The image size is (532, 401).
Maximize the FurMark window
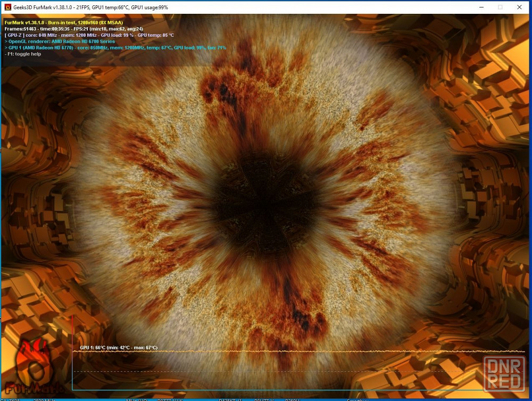pos(500,7)
